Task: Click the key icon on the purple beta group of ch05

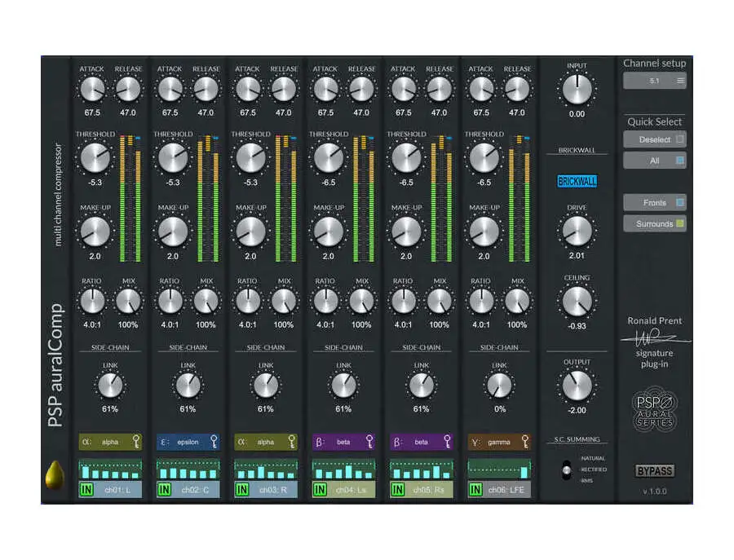Action: [x=447, y=442]
